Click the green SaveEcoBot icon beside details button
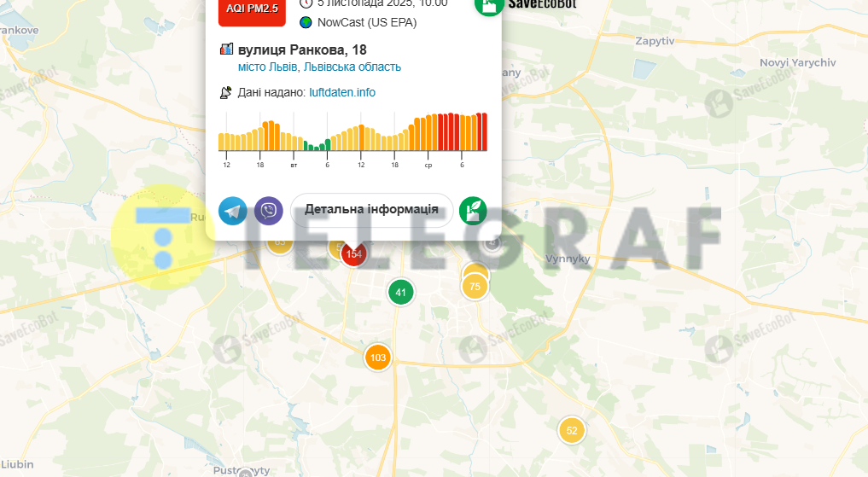This screenshot has width=868, height=477. tap(473, 211)
